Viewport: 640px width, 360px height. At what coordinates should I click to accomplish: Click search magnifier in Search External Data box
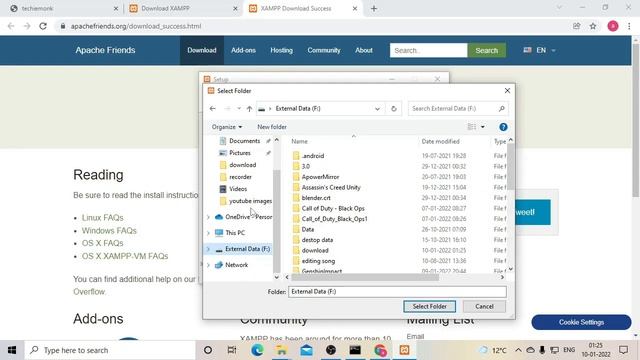[502, 109]
